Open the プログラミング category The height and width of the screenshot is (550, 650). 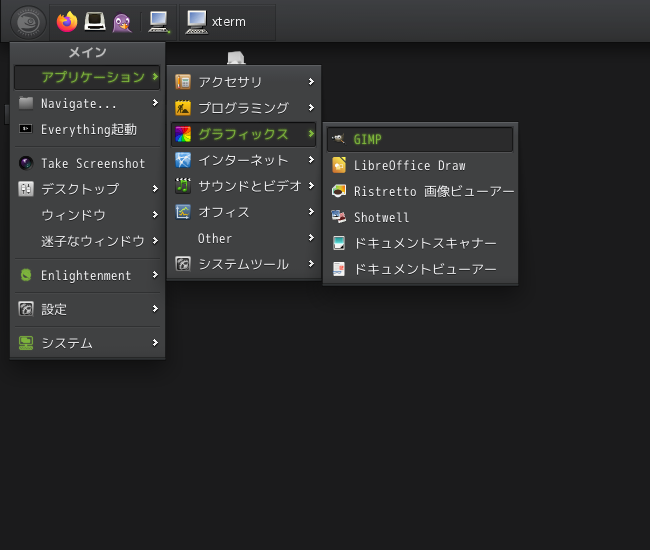click(244, 108)
